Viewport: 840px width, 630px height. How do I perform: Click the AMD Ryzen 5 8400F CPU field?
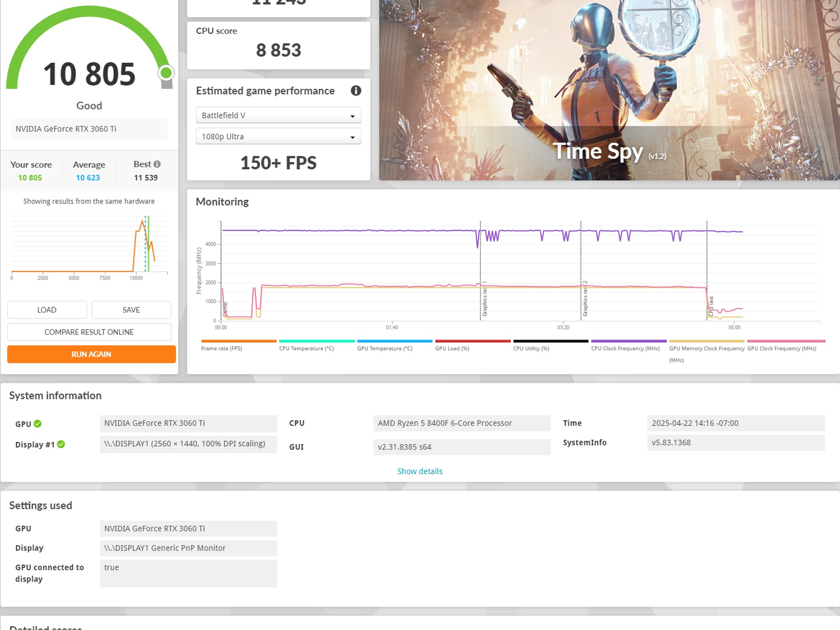(462, 423)
